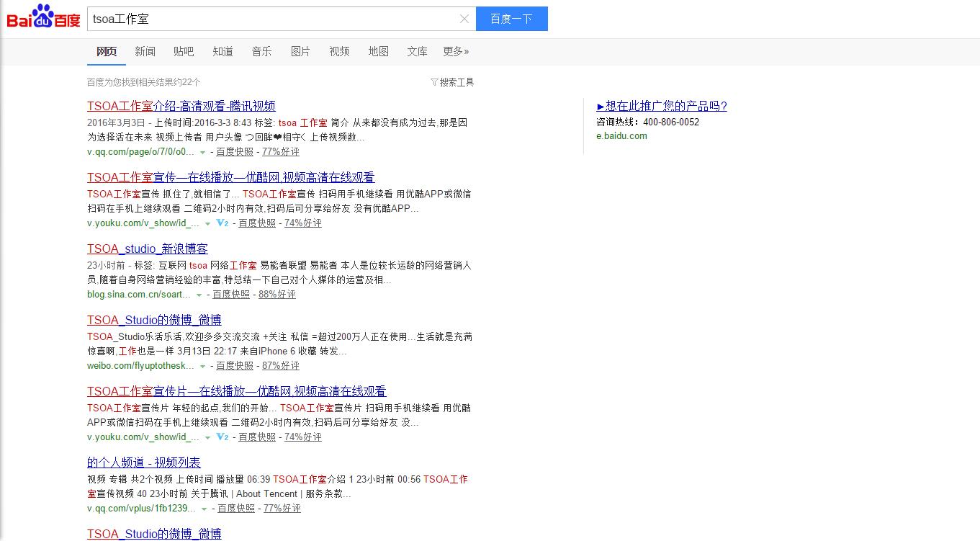Open the 想在此推广您的产品吗 promotion link

pyautogui.click(x=662, y=106)
